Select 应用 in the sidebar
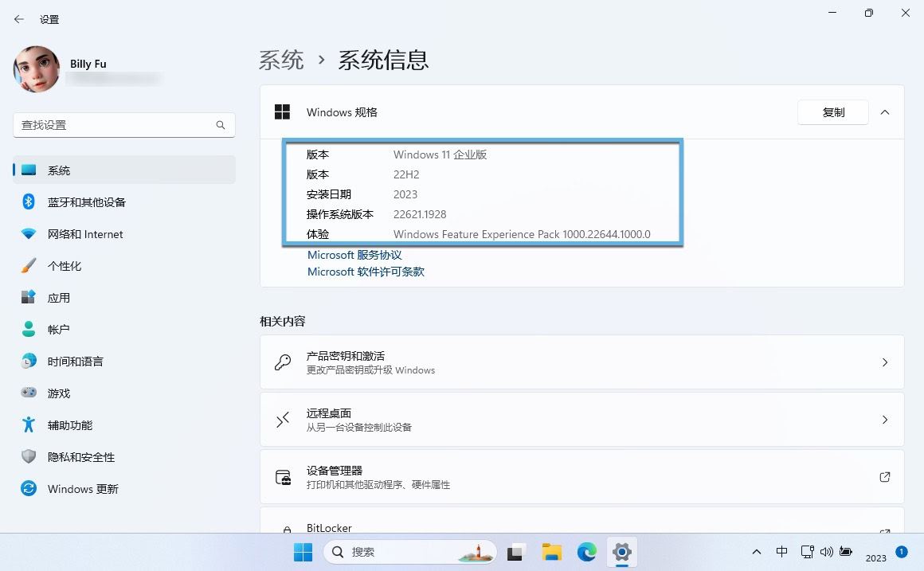Screen dimensions: 924x571 pos(58,298)
